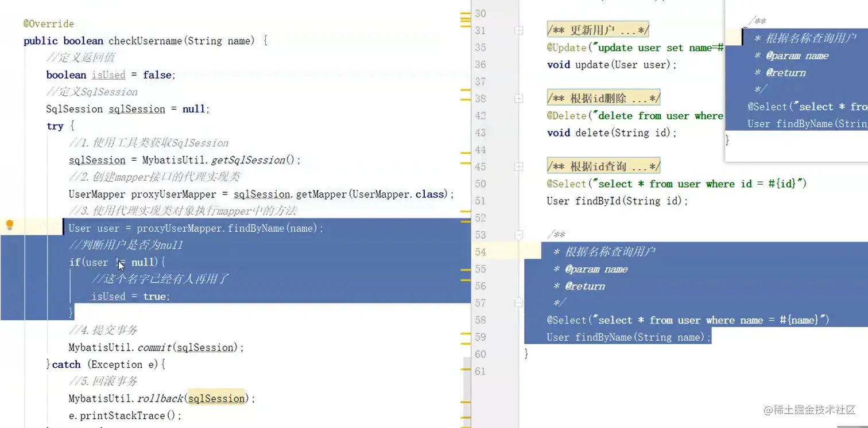
Task: Expand the folded block at line 31
Action: tap(519, 30)
